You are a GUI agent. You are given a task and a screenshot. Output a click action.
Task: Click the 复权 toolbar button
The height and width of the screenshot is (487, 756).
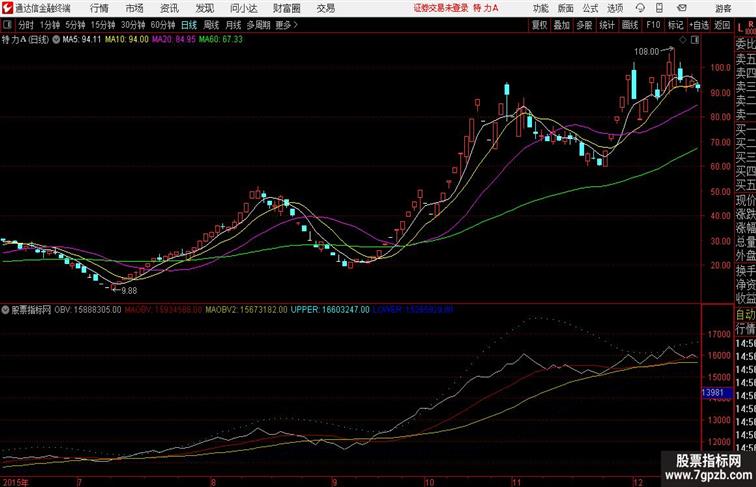(x=540, y=25)
